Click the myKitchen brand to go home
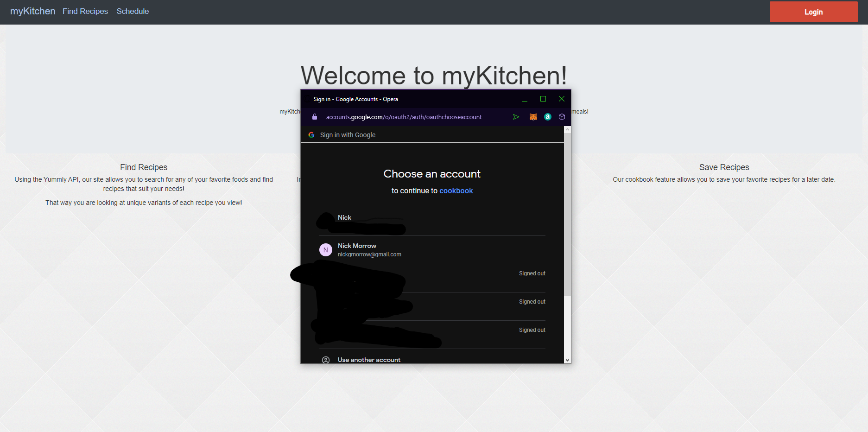The height and width of the screenshot is (432, 868). tap(32, 11)
